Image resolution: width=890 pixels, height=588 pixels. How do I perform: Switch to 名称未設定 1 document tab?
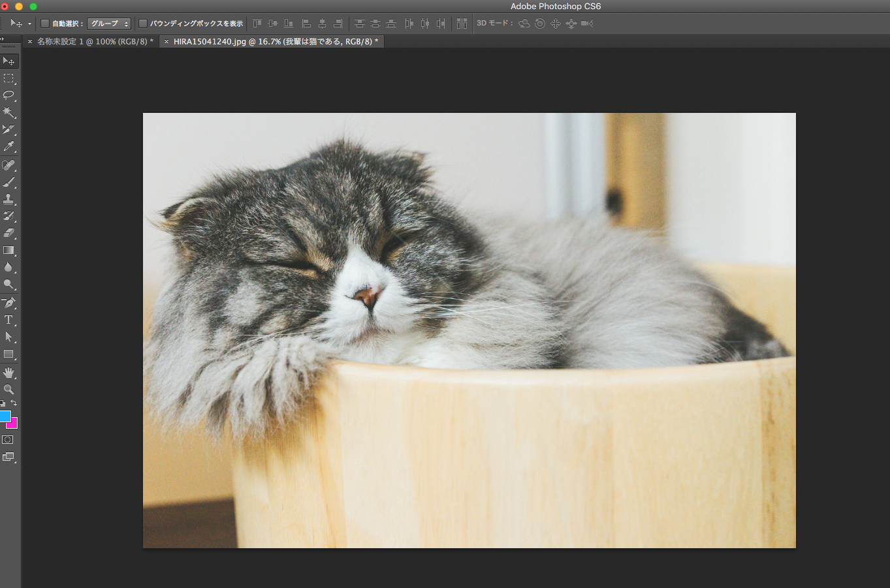click(x=95, y=41)
